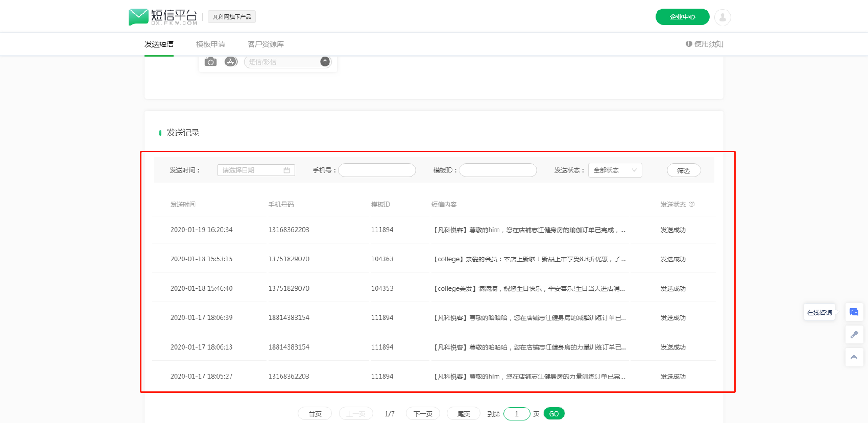Click message starting 【college】亲爱的会员
868x423 pixels.
coord(529,259)
